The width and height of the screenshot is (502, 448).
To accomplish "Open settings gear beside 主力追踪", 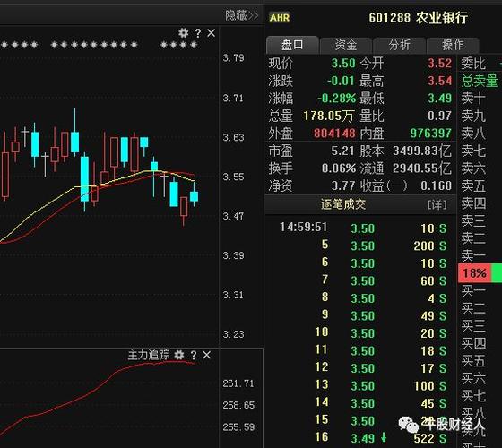I will [x=179, y=355].
